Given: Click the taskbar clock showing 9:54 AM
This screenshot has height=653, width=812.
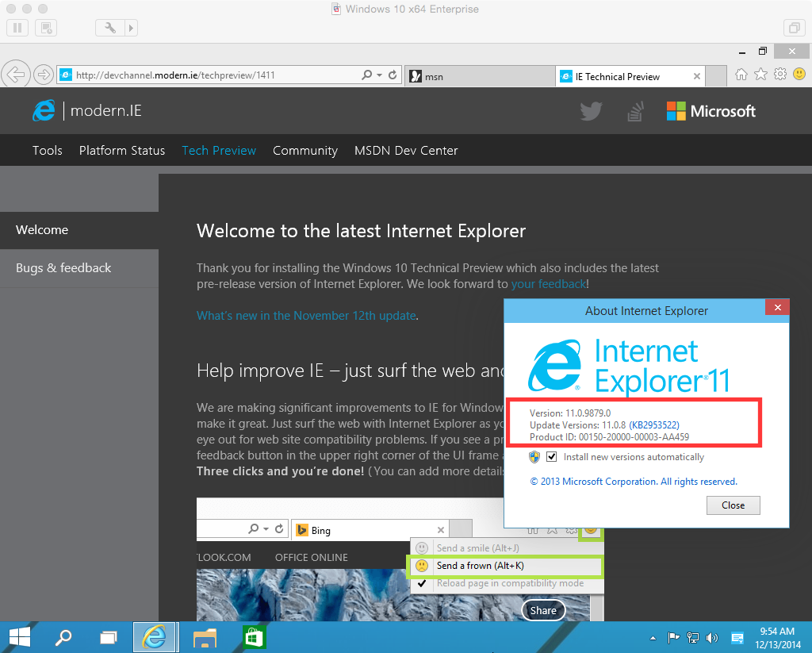Looking at the screenshot, I should (777, 638).
